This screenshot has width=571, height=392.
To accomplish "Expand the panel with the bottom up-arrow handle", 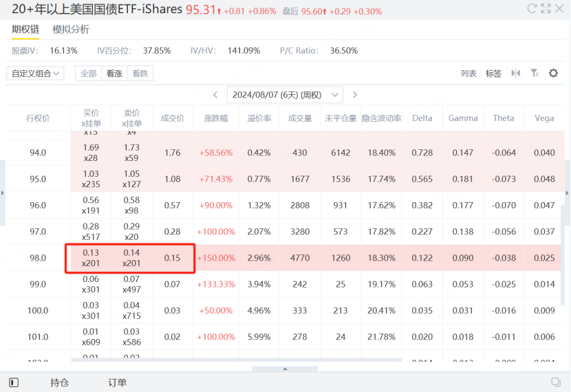I will click(x=285, y=369).
